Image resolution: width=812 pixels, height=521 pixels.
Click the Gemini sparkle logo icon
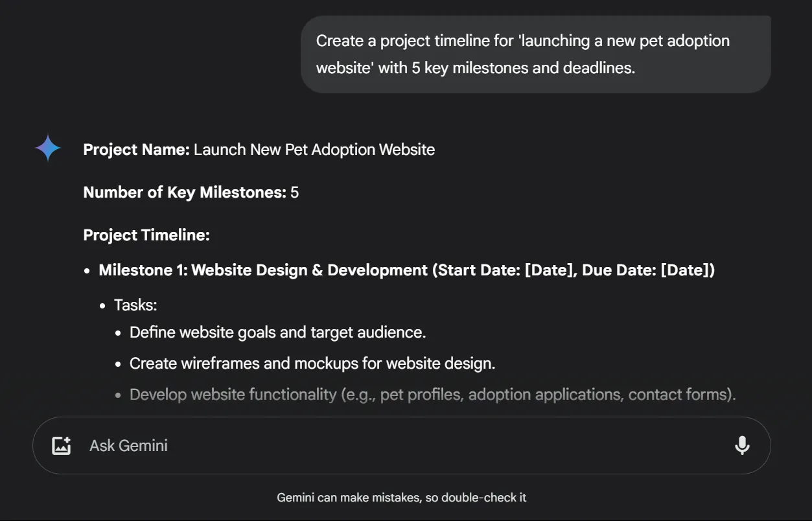[x=48, y=148]
